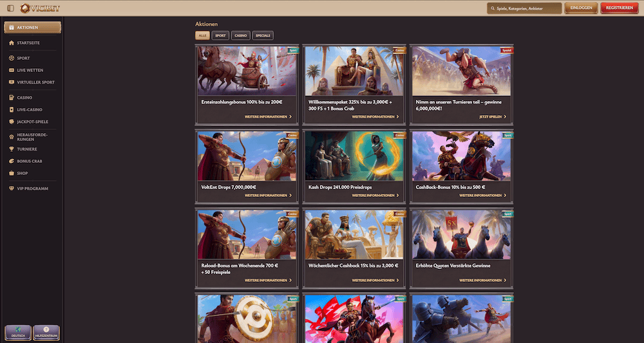
Task: Open Weitere Informationen for Ersteinzahlungsbonus
Action: [x=268, y=116]
